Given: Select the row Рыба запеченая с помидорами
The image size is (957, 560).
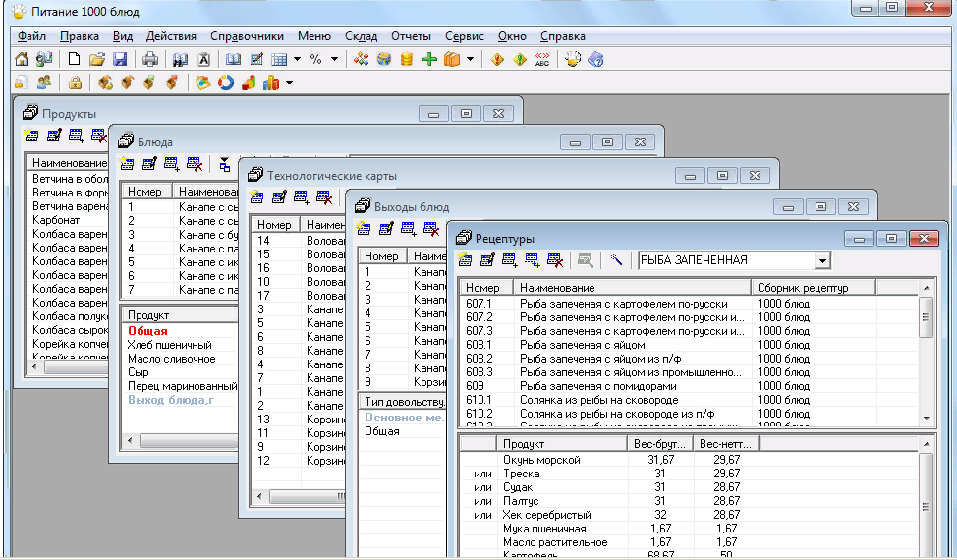Looking at the screenshot, I should (x=590, y=386).
